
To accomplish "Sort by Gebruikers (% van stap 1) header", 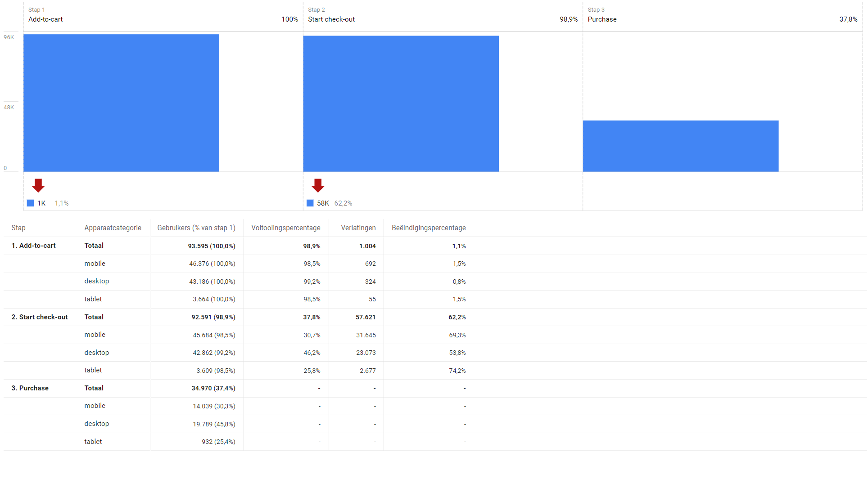I will 196,228.
